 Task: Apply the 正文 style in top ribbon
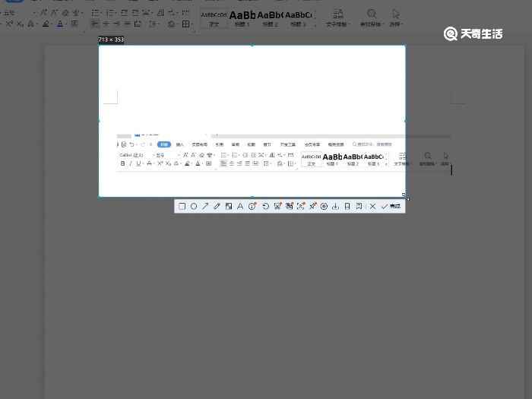click(x=214, y=19)
